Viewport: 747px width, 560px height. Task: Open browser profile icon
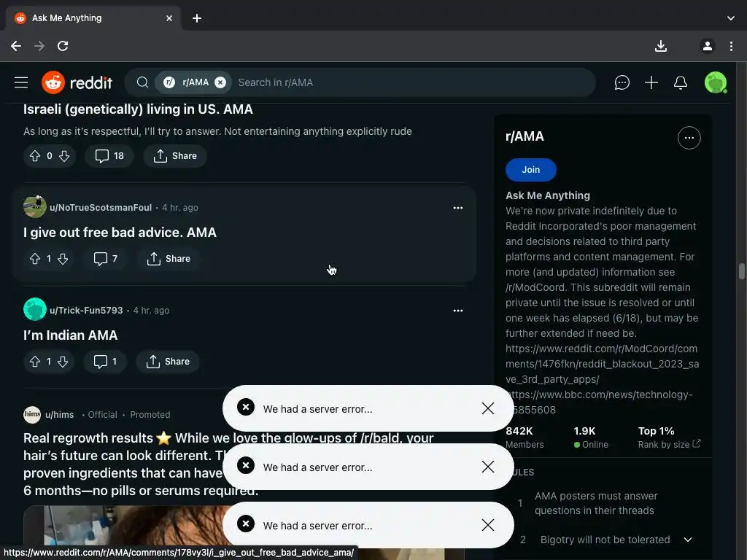708,46
